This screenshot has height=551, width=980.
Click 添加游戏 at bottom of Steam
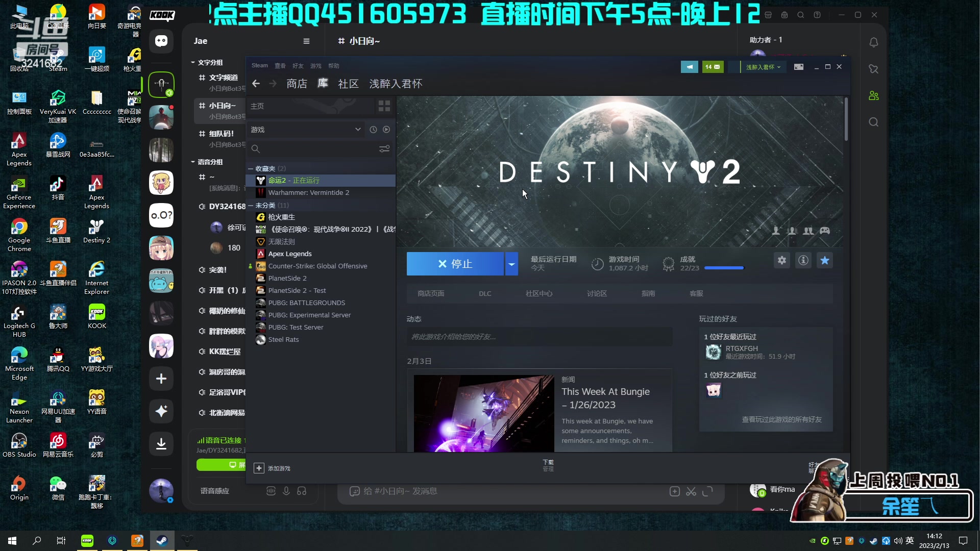[273, 468]
